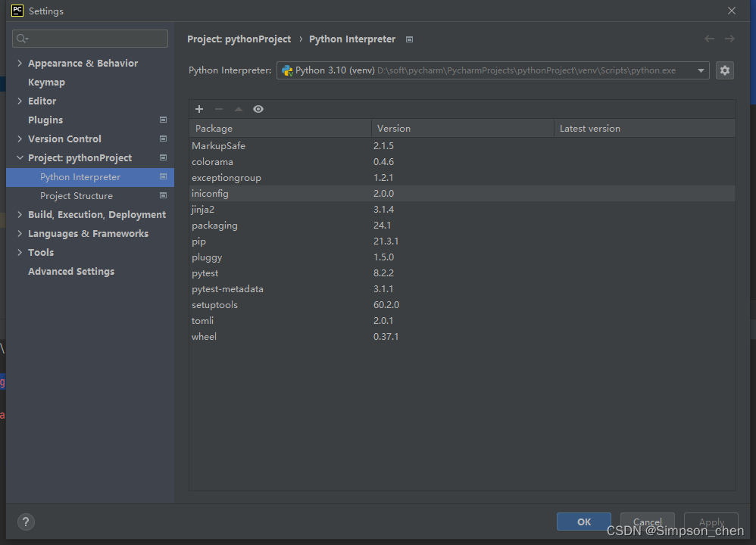Open the Python Interpreter dropdown arrow
The width and height of the screenshot is (756, 545).
[701, 70]
